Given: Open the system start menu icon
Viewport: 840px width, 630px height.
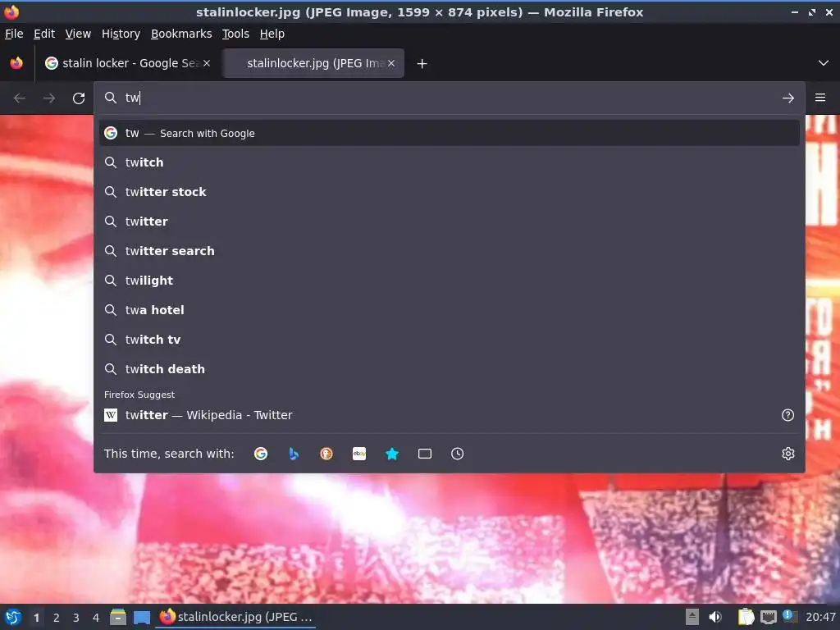Looking at the screenshot, I should click(x=13, y=617).
